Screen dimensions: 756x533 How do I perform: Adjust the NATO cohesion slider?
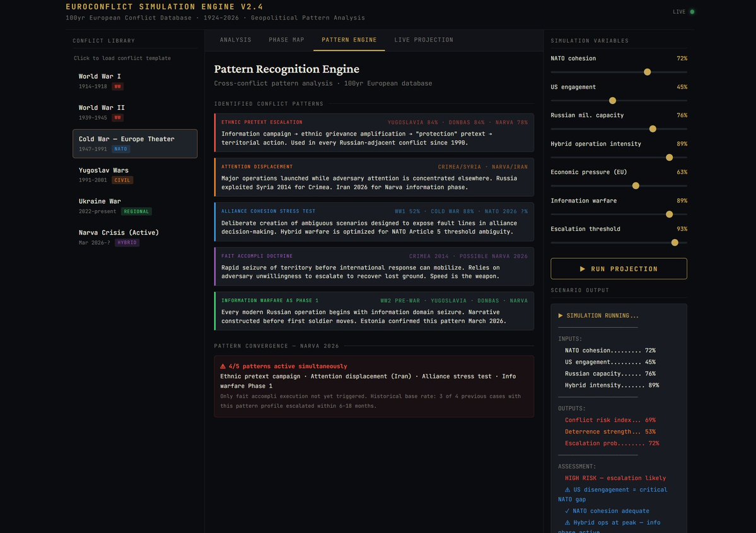tap(619, 72)
